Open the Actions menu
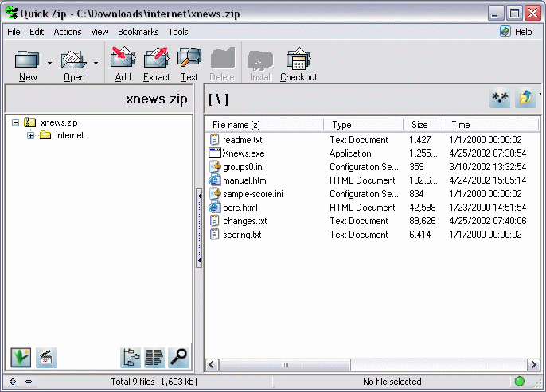 click(x=68, y=32)
